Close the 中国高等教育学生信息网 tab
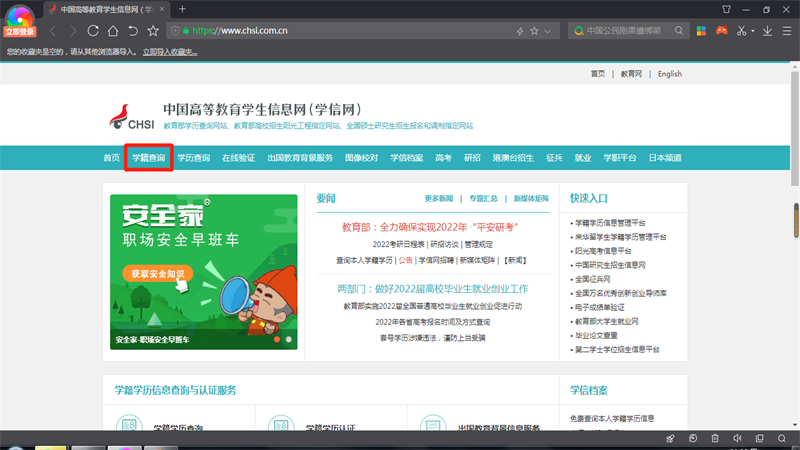Viewport: 800px width, 450px height. [162, 9]
